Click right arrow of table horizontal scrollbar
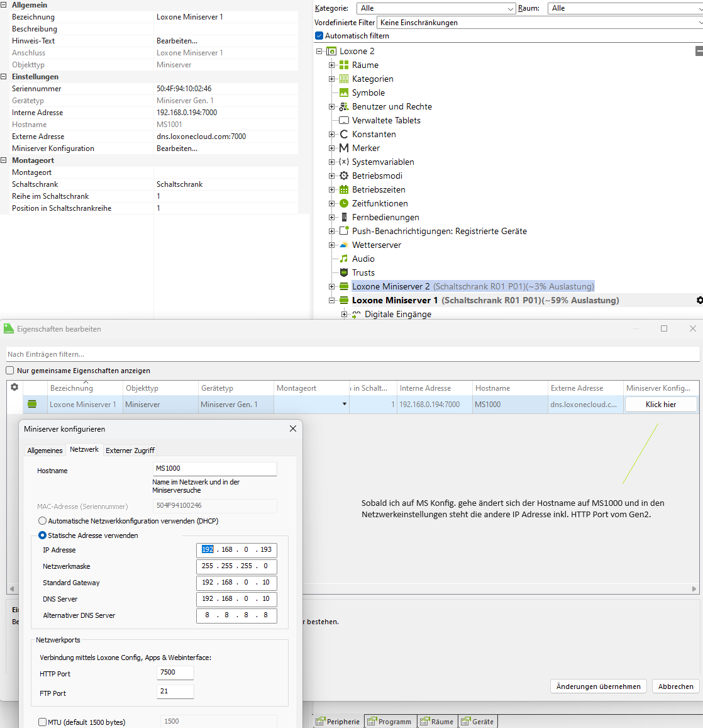 [x=694, y=589]
